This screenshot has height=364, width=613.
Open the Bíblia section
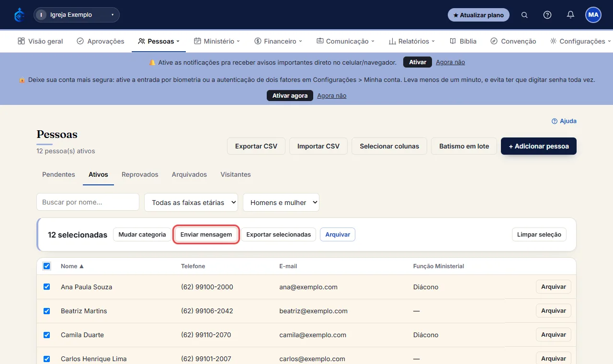(x=463, y=41)
